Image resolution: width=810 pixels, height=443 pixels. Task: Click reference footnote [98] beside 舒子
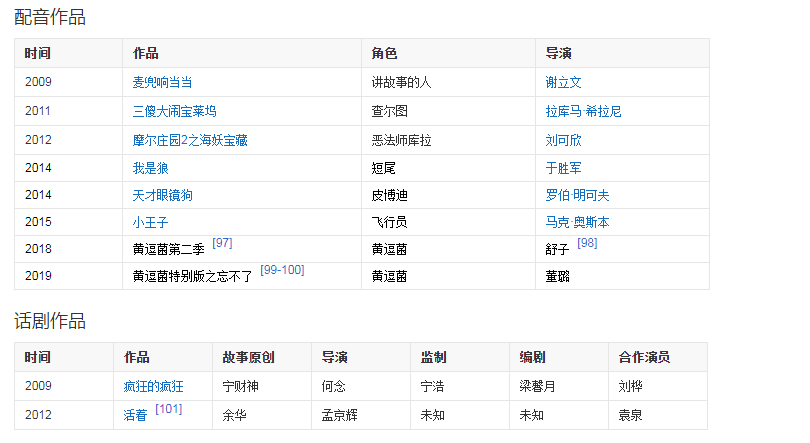[x=587, y=243]
